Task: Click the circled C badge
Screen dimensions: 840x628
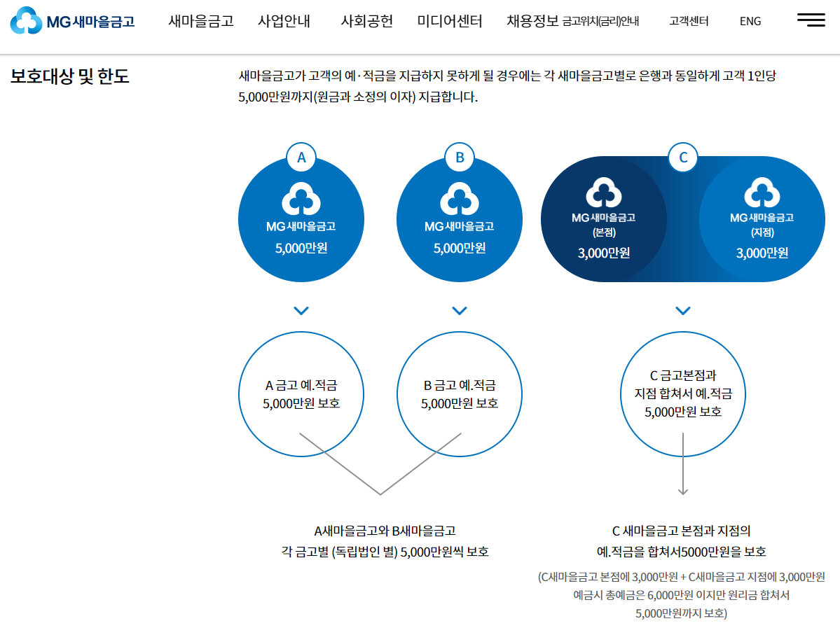Action: 683,158
